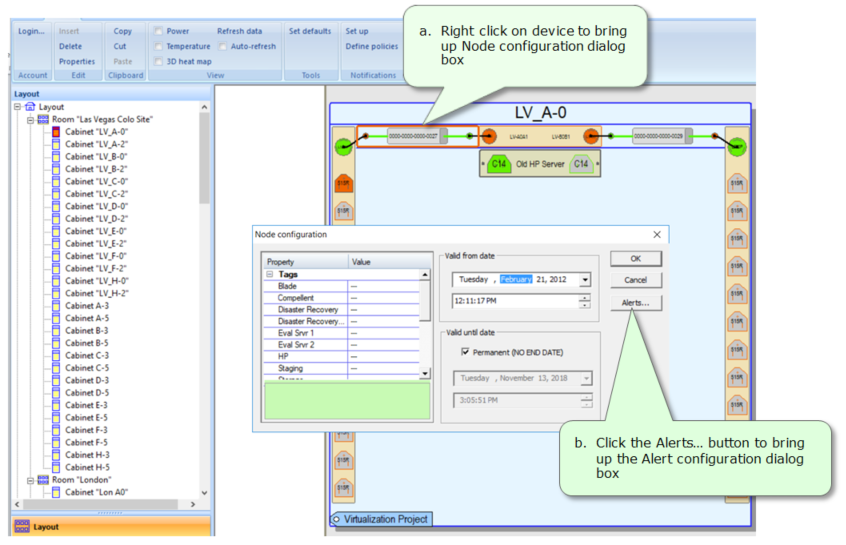Toggle the 3D heat map checkbox
The image size is (846, 545).
point(158,61)
